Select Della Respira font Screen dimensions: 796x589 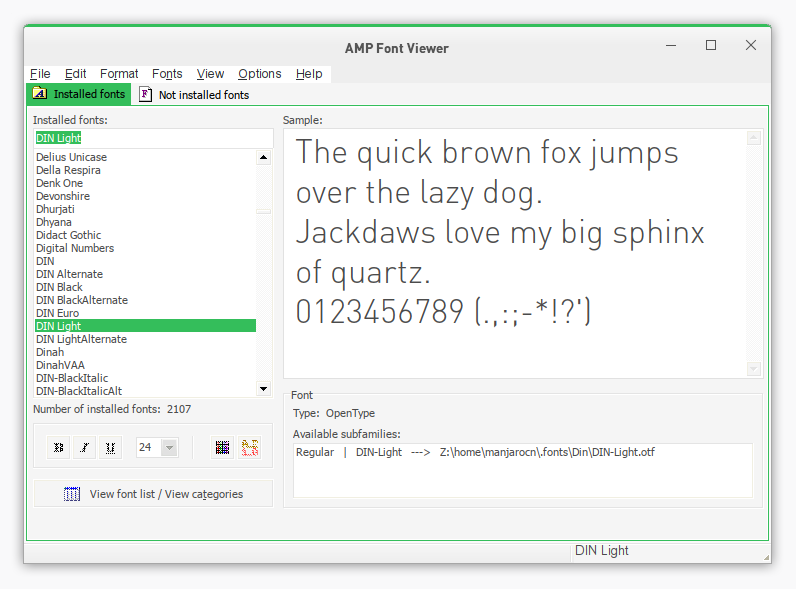pyautogui.click(x=145, y=170)
